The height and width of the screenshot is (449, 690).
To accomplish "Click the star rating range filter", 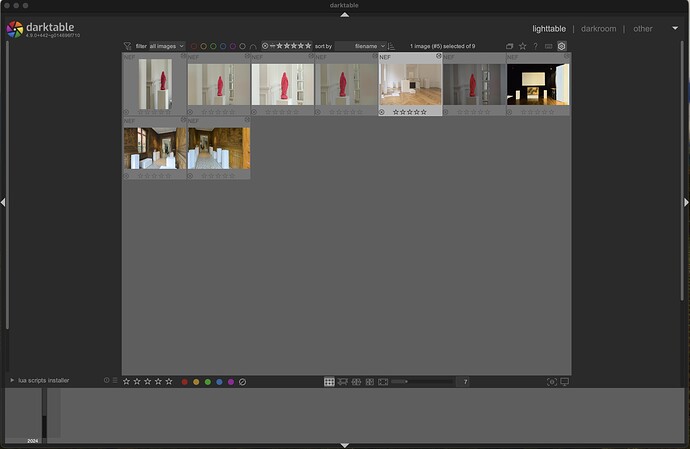I will pyautogui.click(x=286, y=46).
